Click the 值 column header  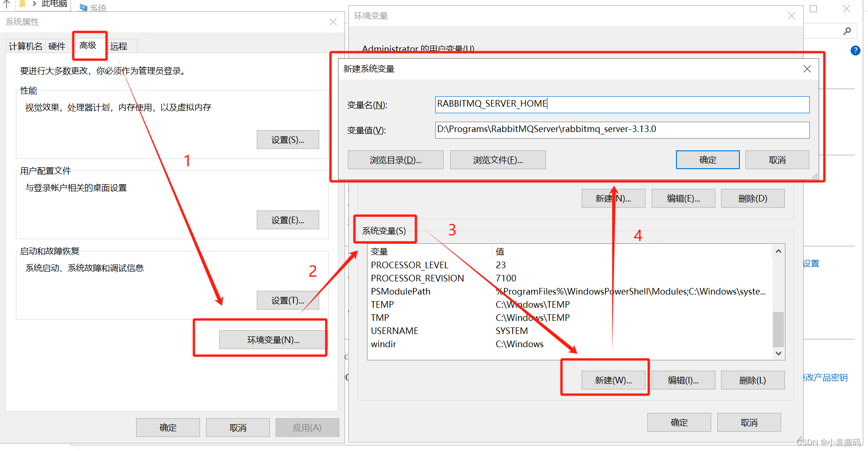[632, 251]
